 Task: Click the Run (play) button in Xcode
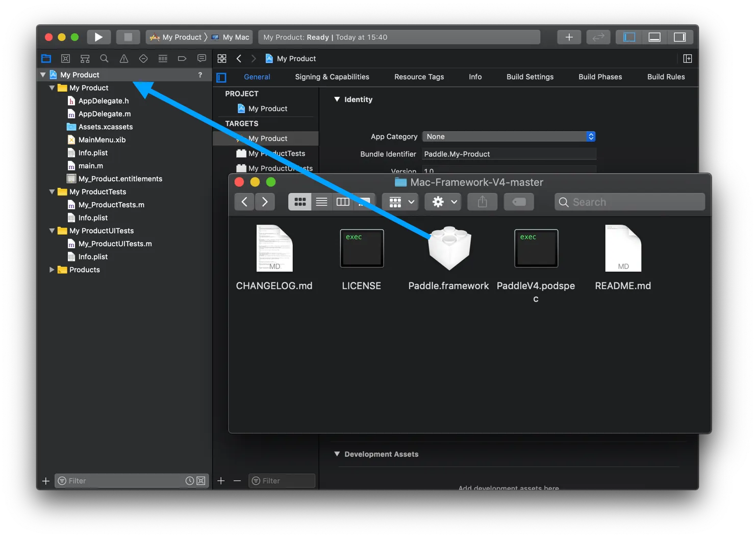point(98,37)
